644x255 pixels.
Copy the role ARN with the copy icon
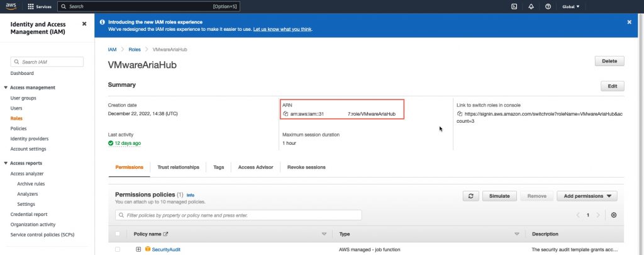pyautogui.click(x=286, y=114)
